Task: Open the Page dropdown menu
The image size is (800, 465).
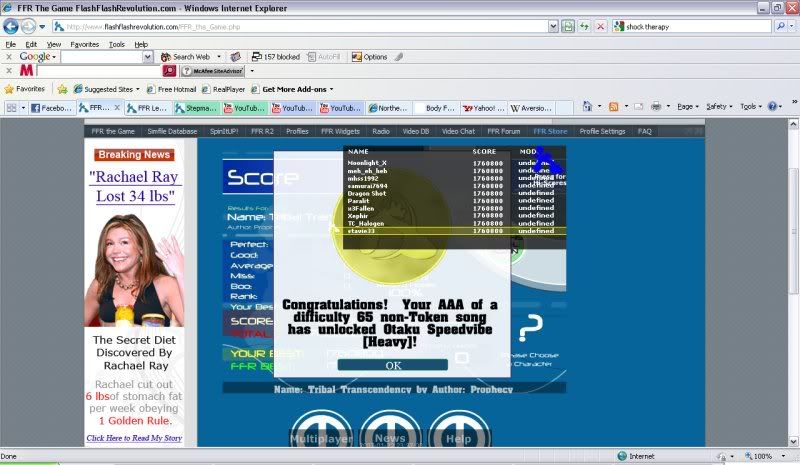Action: 689,106
